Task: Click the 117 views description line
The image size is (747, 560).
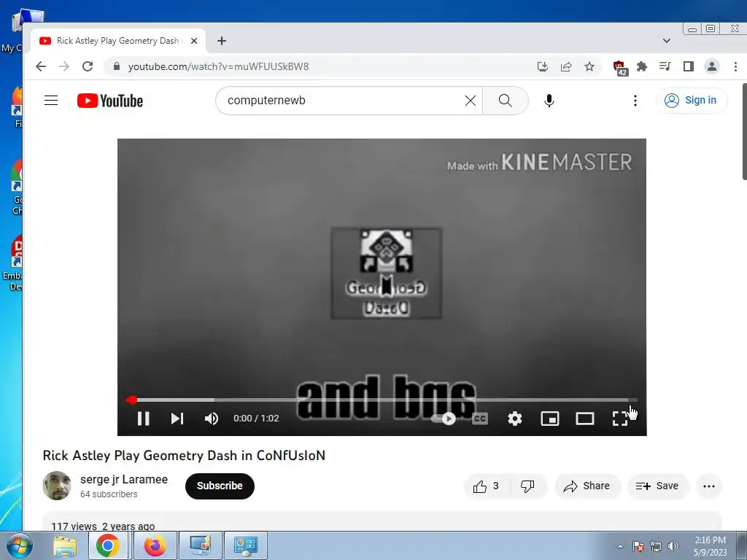Action: pos(103,526)
